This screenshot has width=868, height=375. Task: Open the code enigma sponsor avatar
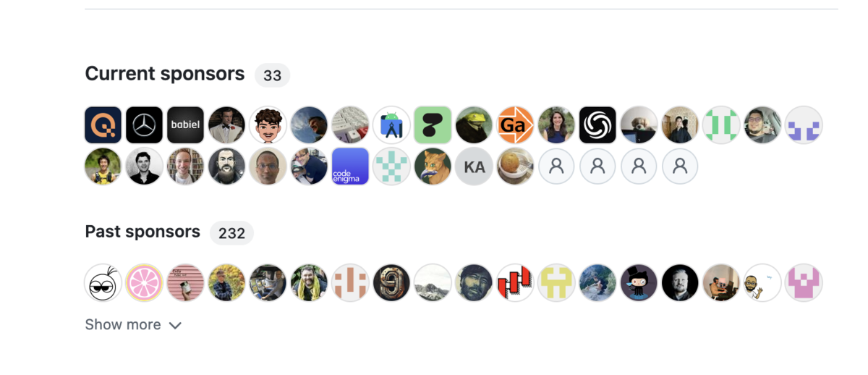tap(350, 167)
